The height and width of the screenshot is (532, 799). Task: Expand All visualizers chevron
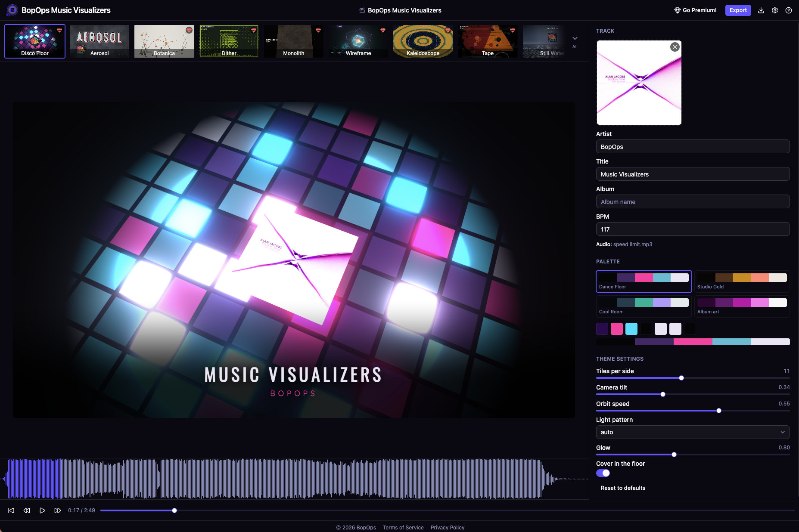pos(575,41)
